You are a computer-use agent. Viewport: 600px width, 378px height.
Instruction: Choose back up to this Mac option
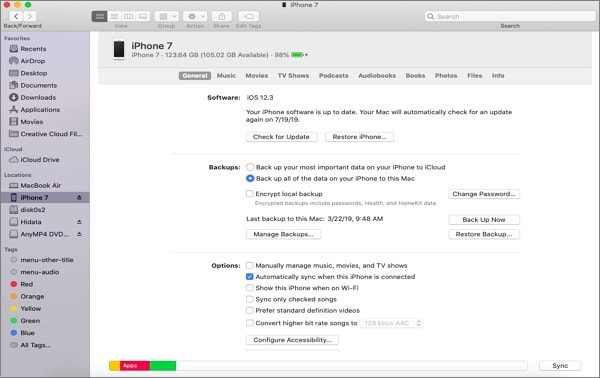point(250,178)
